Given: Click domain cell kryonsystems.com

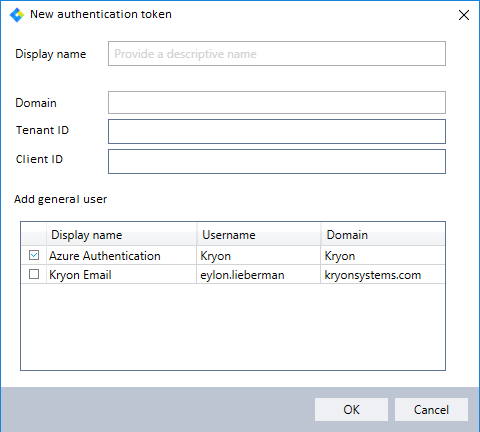Looking at the screenshot, I should [373, 275].
